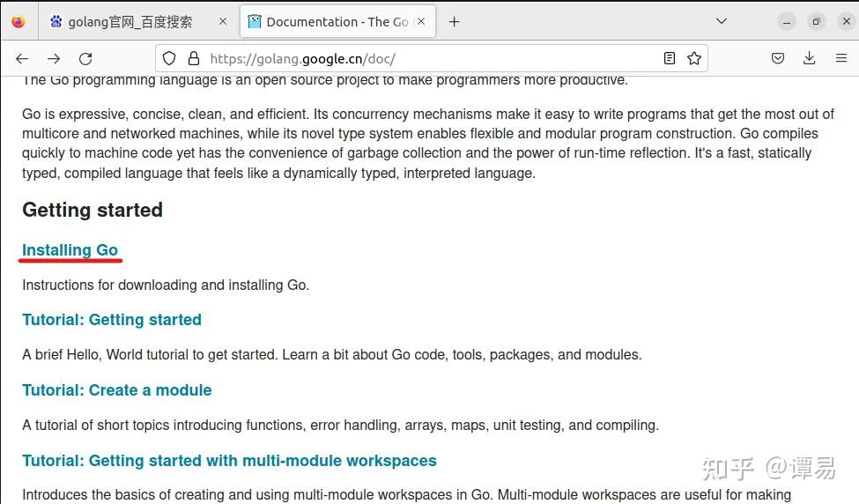Image resolution: width=859 pixels, height=504 pixels.
Task: Click the Firefox logo icon
Action: [19, 21]
